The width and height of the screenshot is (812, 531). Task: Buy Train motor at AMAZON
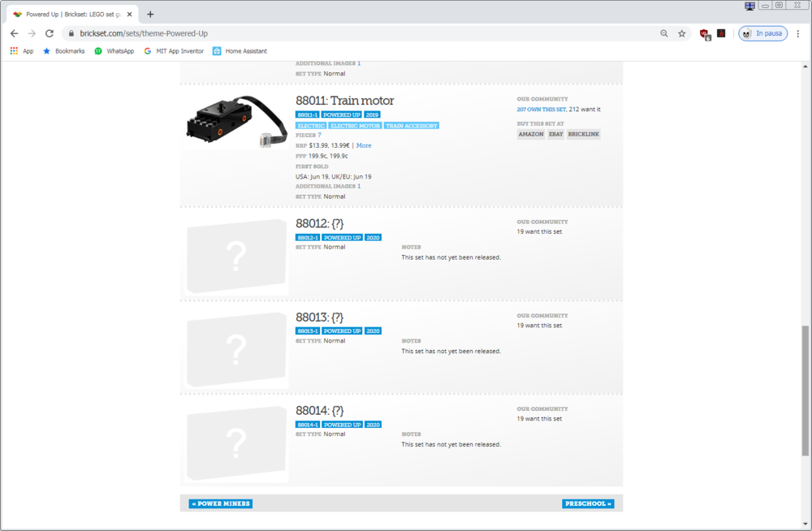click(531, 134)
